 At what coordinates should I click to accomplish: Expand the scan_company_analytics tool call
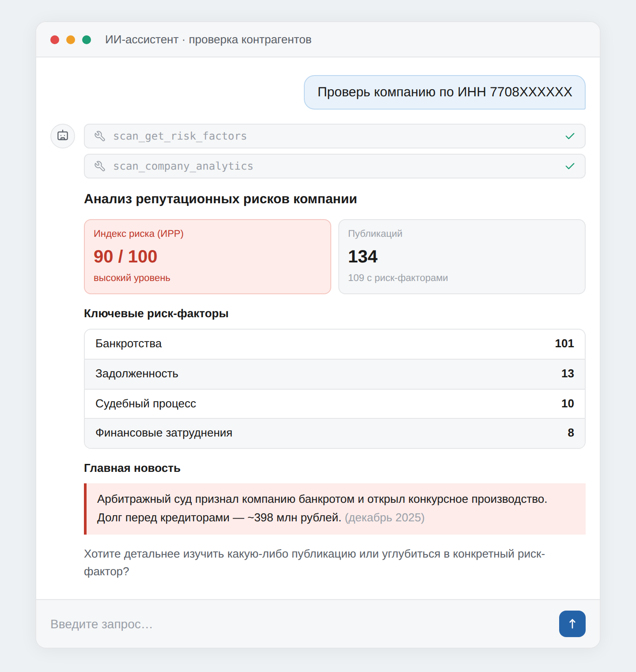point(335,166)
